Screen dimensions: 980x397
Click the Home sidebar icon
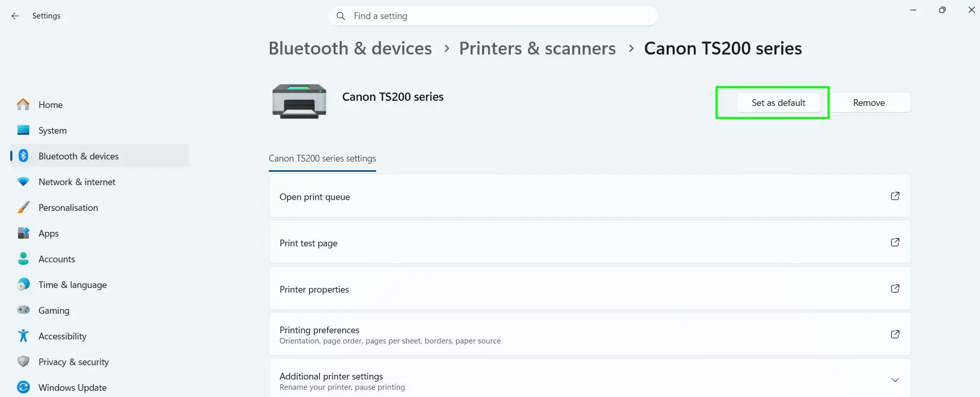(23, 104)
